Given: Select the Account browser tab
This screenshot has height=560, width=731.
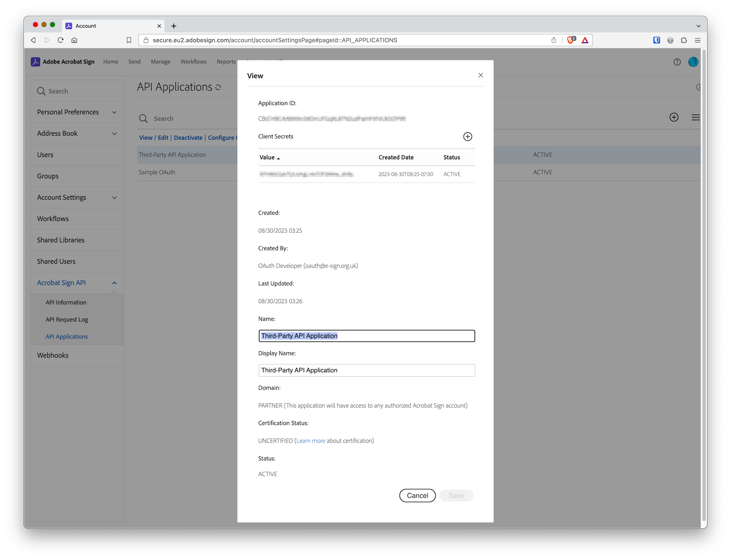Looking at the screenshot, I should (x=113, y=26).
